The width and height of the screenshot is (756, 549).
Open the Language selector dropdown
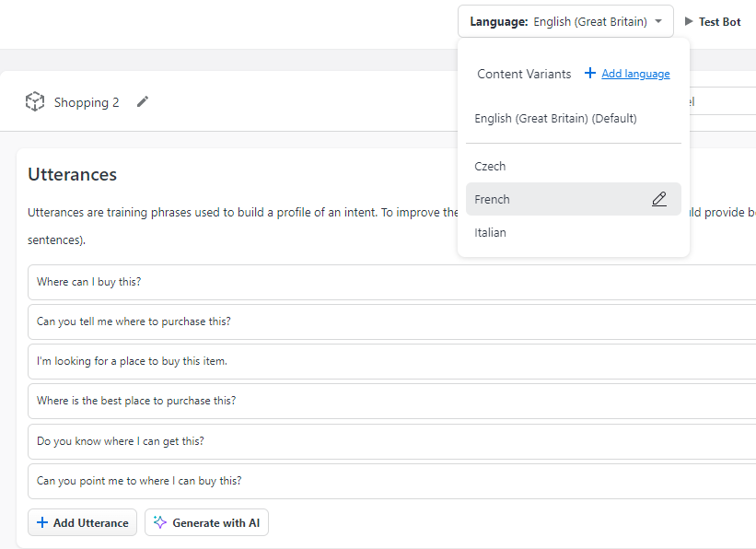click(x=565, y=20)
